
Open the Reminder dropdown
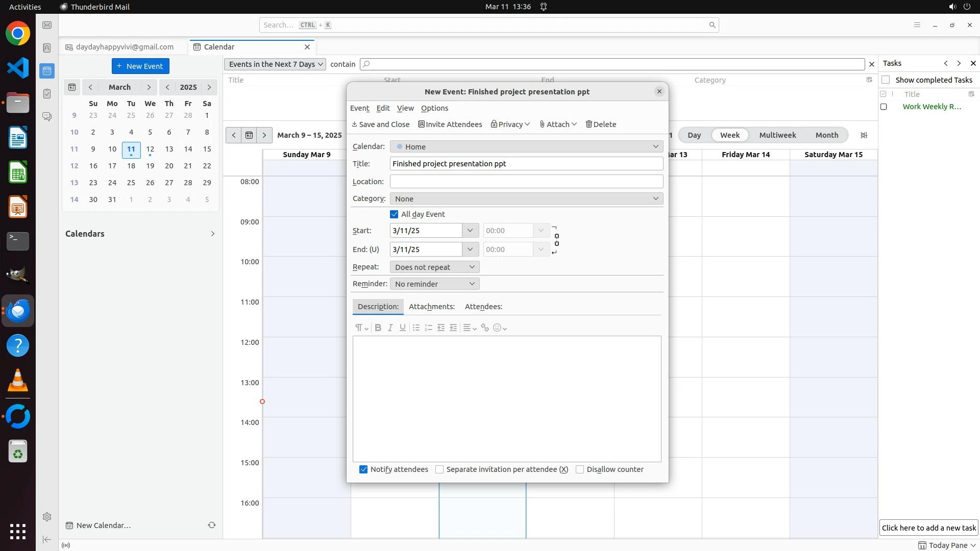(x=434, y=284)
